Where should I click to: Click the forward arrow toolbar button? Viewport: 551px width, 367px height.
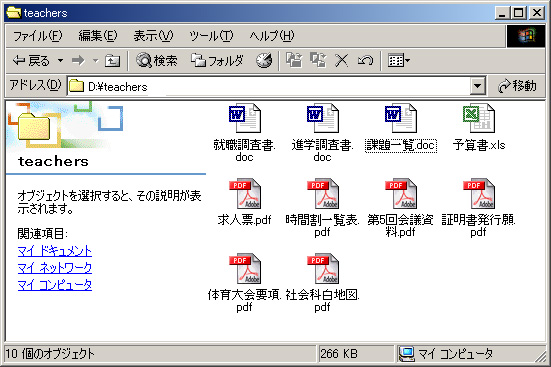click(78, 61)
